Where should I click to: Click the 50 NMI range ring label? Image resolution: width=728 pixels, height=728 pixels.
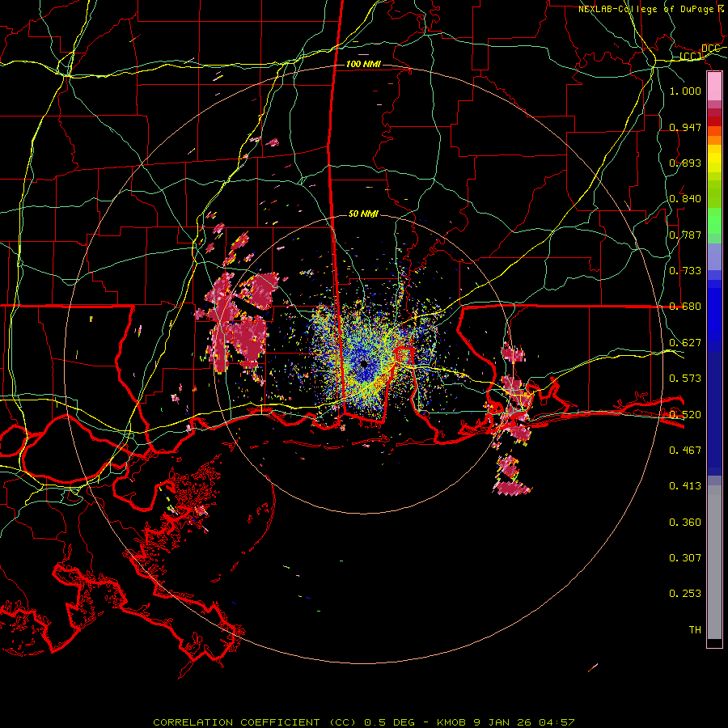click(x=363, y=214)
